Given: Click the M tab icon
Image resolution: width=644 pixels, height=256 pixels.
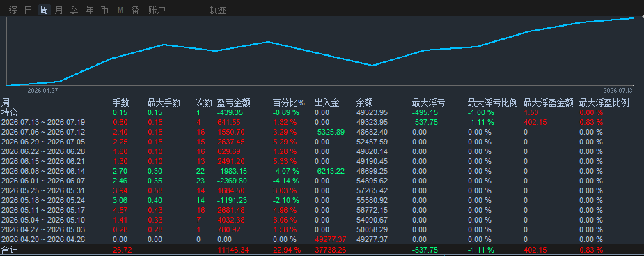Looking at the screenshot, I should coord(120,10).
